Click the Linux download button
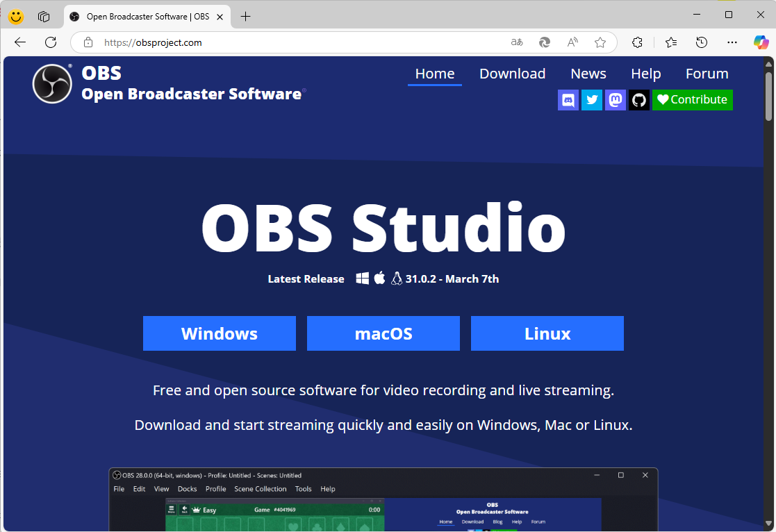 tap(547, 333)
